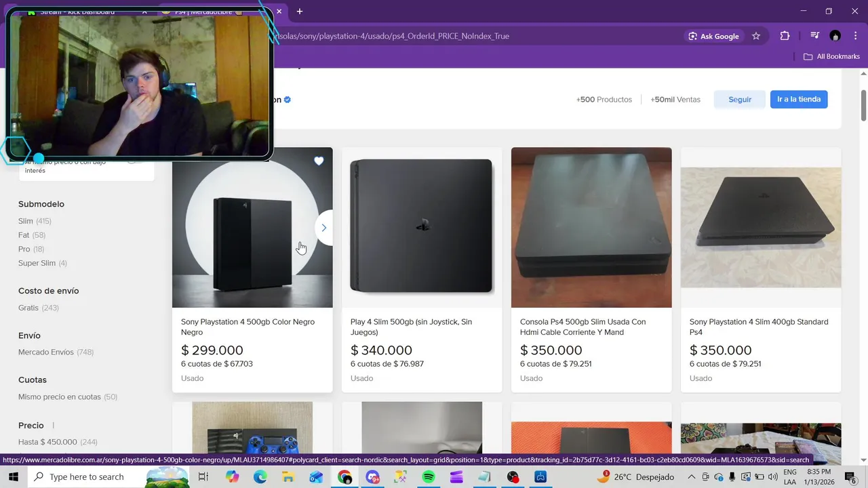Image resolution: width=868 pixels, height=488 pixels.
Task: Open Spotify from the taskbar
Action: 429,477
